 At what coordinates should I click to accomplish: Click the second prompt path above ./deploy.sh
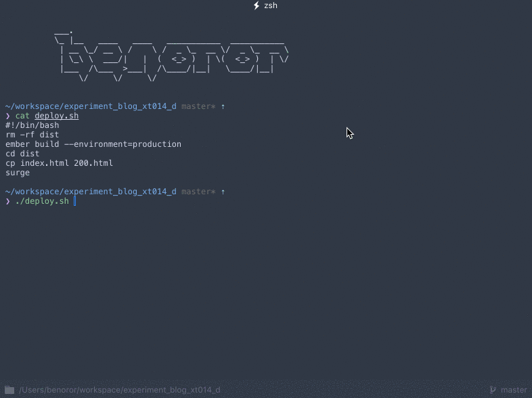(91, 192)
